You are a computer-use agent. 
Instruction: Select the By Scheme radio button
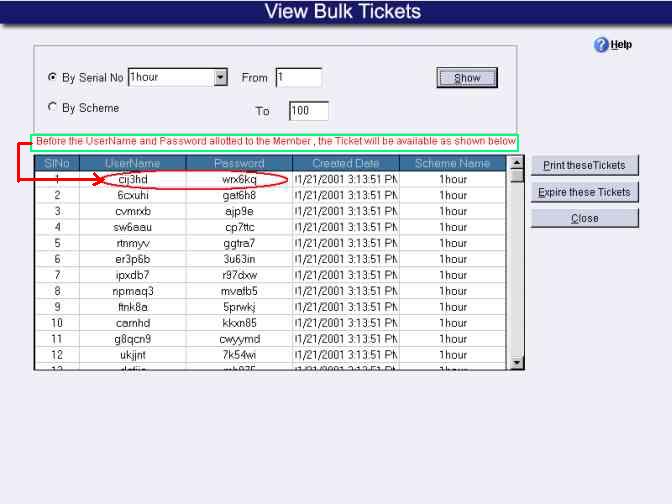(52, 108)
